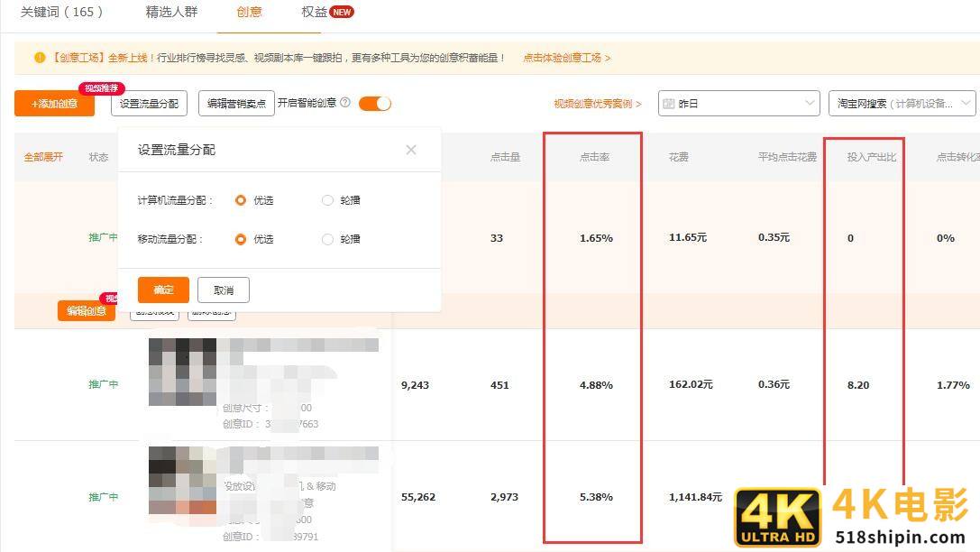The image size is (980, 552).
Task: Close the 设置流量分配 dialog
Action: pos(411,150)
